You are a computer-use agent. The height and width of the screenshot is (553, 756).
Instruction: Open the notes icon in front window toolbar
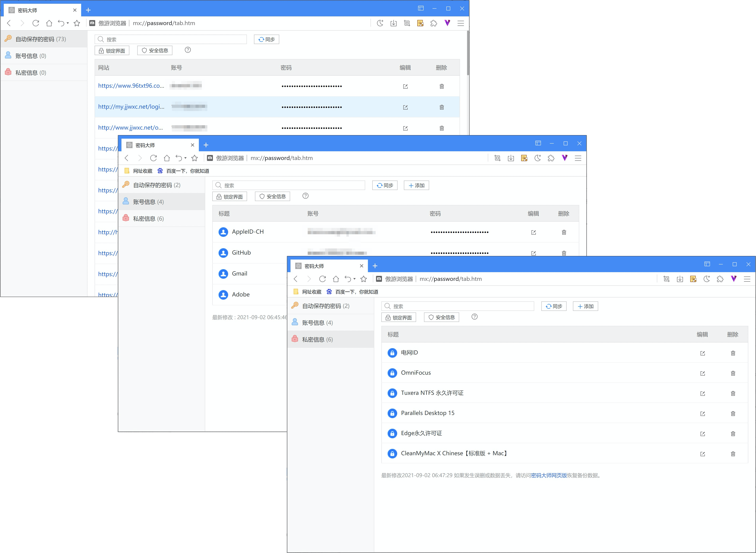(693, 279)
